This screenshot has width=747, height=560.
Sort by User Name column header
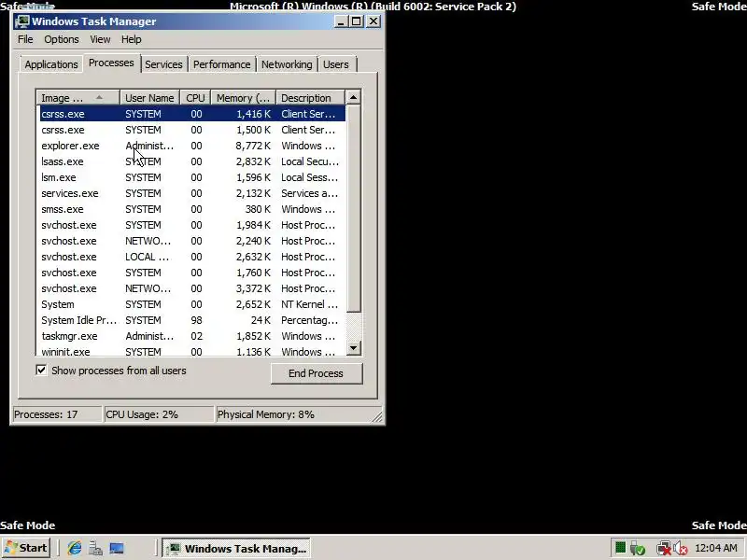click(x=149, y=98)
